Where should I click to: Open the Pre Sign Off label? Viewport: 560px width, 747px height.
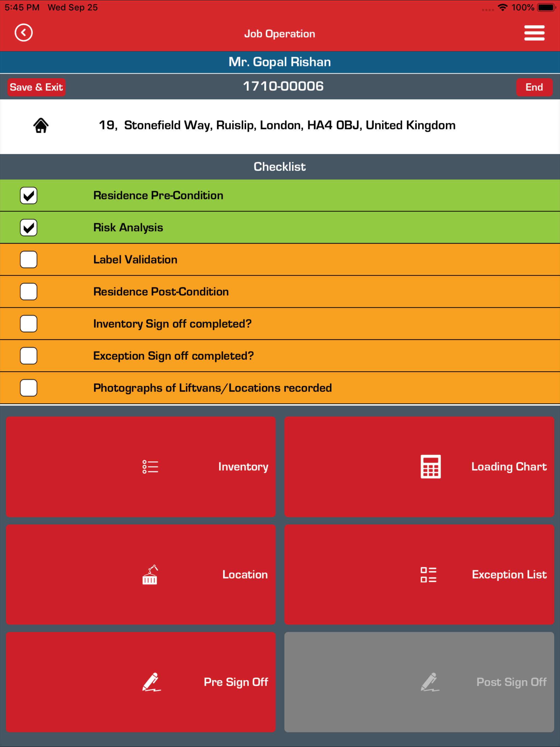click(236, 682)
